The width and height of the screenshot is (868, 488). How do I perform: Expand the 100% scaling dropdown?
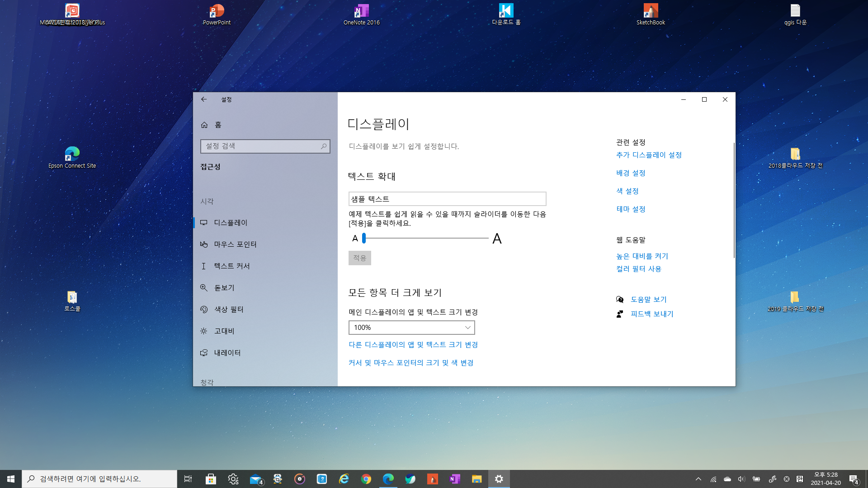click(411, 328)
